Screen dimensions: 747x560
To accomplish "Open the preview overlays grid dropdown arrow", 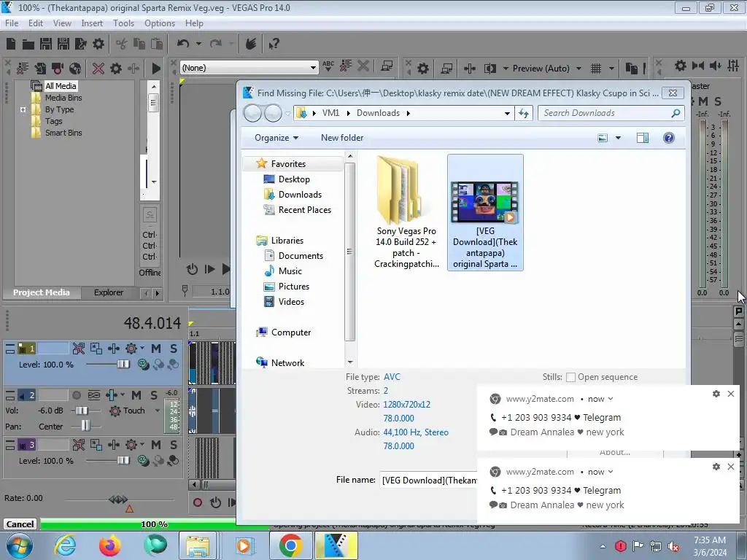I will [x=611, y=69].
